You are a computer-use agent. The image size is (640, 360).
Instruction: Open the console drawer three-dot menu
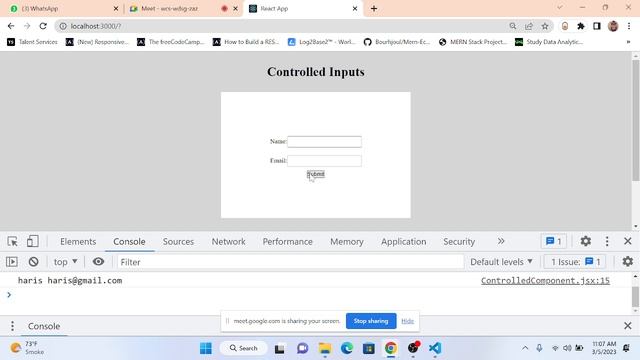coord(12,326)
